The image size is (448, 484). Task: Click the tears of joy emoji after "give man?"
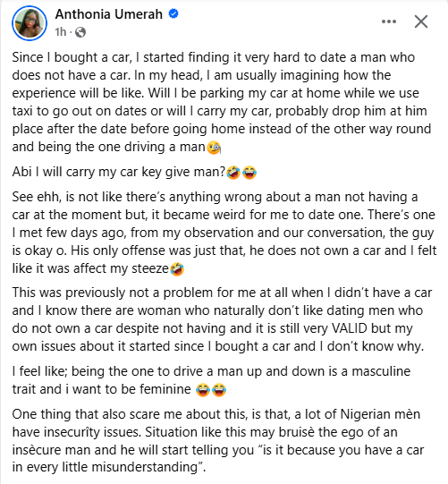click(x=249, y=173)
